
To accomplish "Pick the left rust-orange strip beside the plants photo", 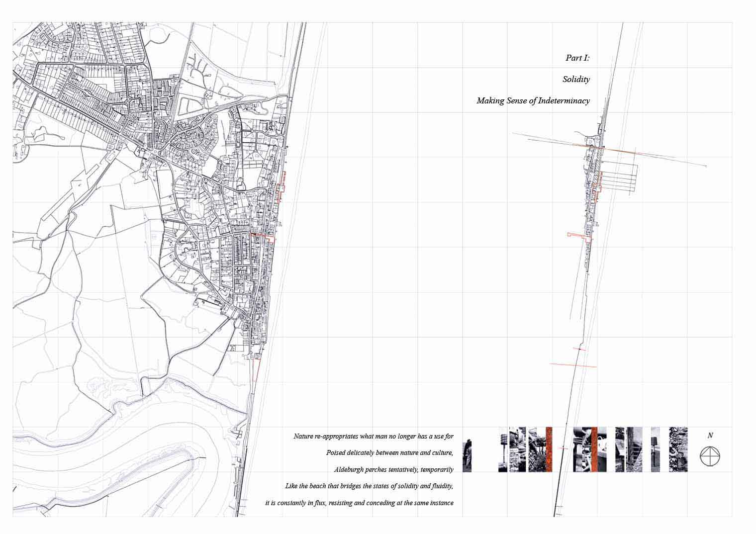I will [x=549, y=449].
